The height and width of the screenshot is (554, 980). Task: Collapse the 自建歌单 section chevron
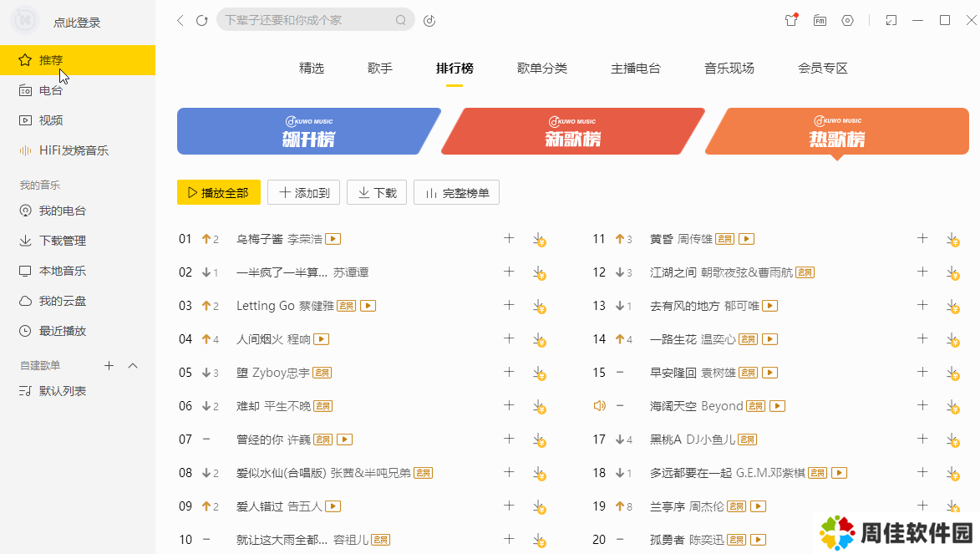point(133,365)
